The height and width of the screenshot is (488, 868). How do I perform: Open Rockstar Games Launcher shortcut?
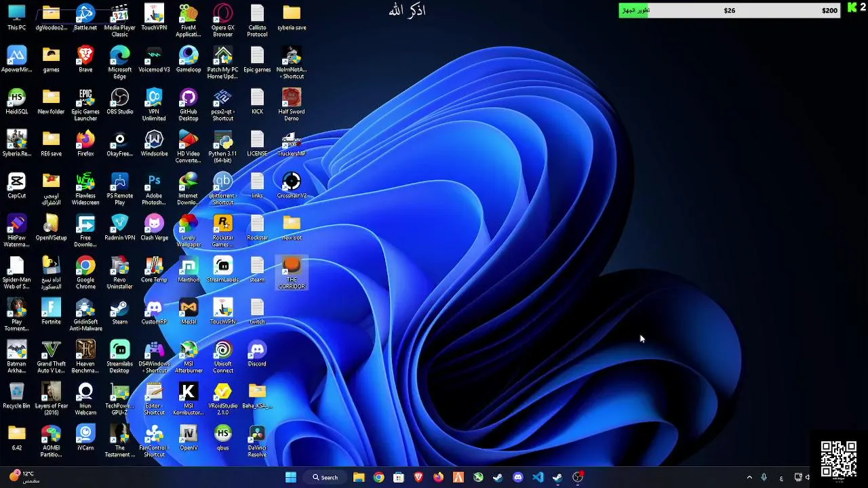pos(223,231)
